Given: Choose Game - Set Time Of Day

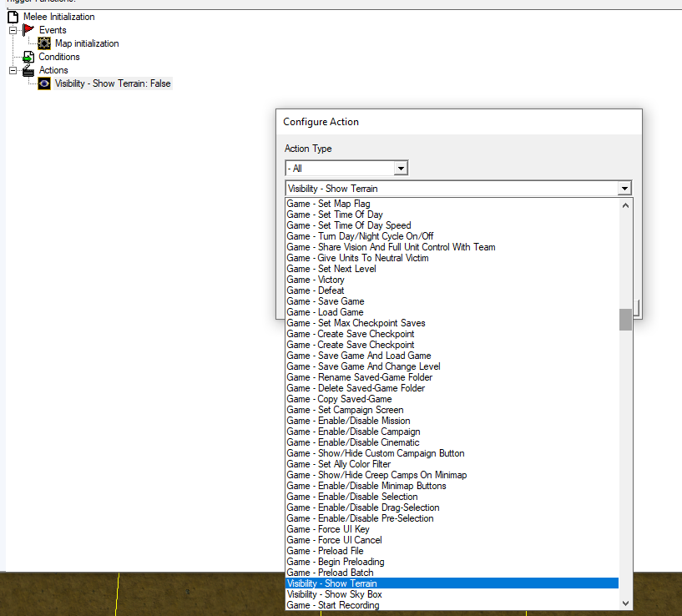Looking at the screenshot, I should [x=452, y=215].
